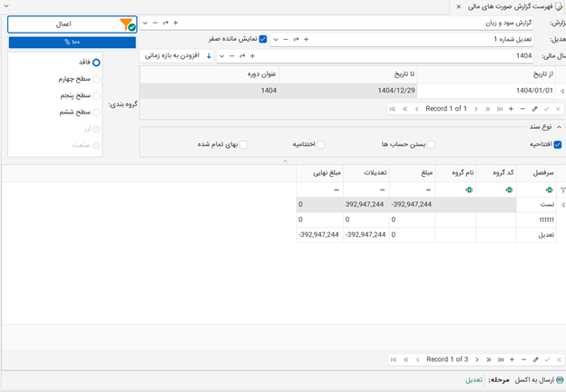Sort by کد گروه column header
Screen dimensions: 566x392
pyautogui.click(x=496, y=173)
